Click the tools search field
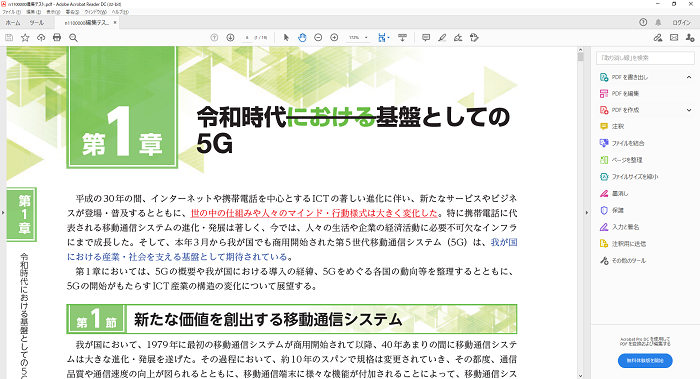Screen dimensions: 700x379 click(645, 58)
